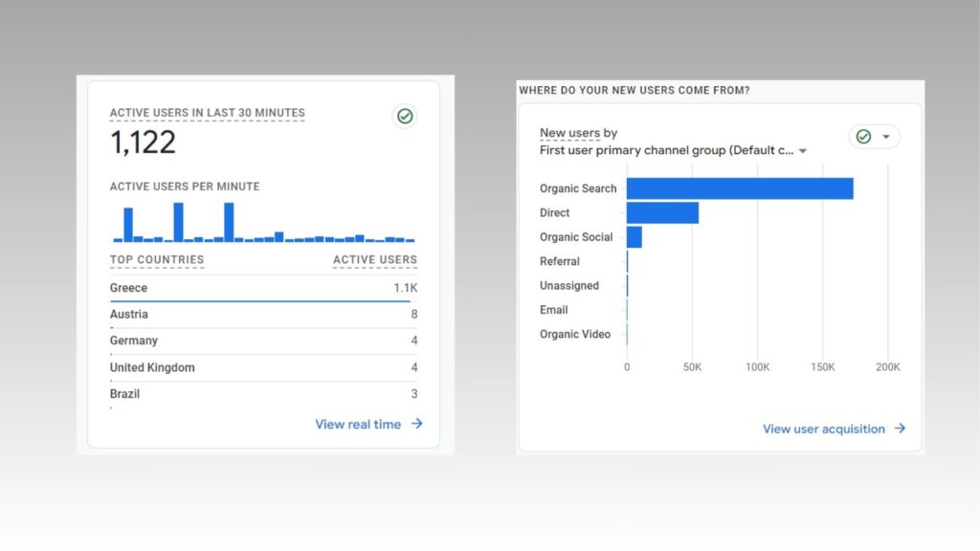
Task: Click the green checkmark on realtime card
Action: (x=405, y=116)
